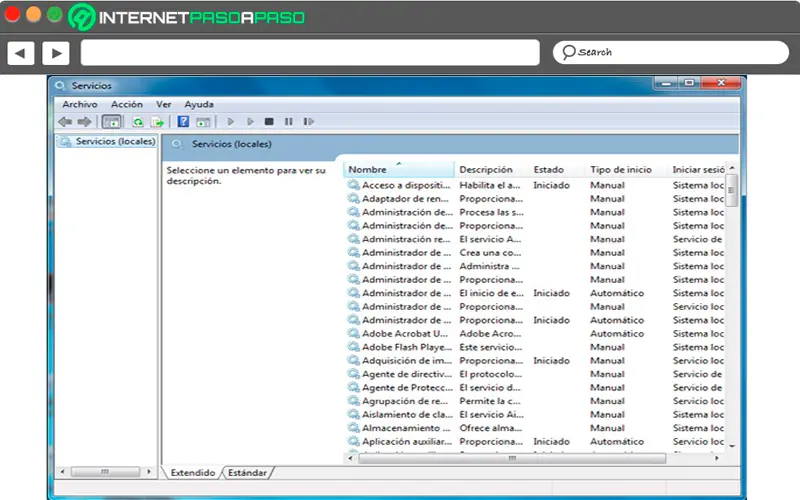
Task: Click the Ofrece alma... description cell
Action: click(x=491, y=428)
